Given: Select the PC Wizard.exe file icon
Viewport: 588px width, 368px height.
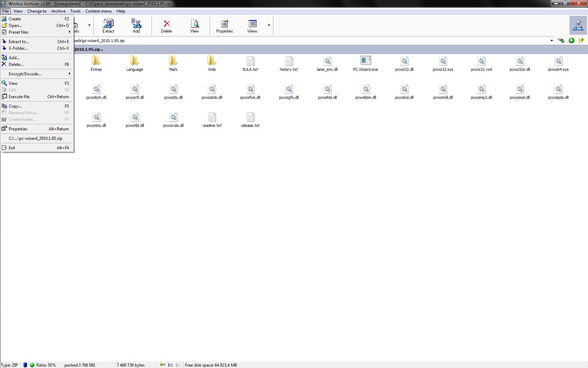Looking at the screenshot, I should pyautogui.click(x=366, y=60).
